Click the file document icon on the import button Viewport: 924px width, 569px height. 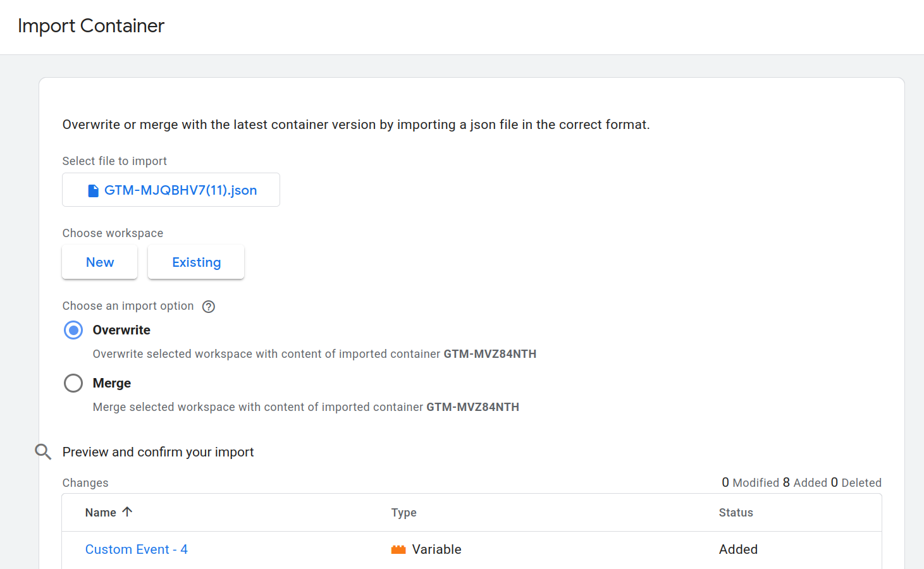point(92,190)
